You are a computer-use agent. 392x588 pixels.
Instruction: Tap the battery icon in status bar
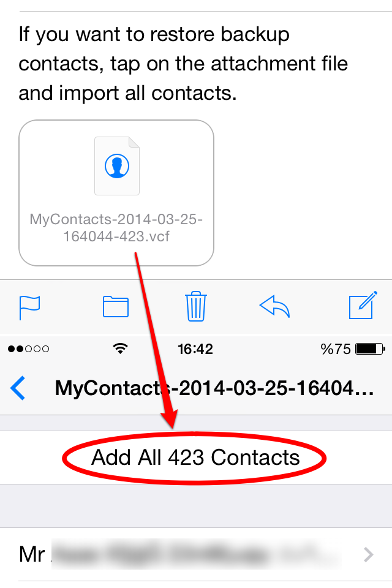point(370,349)
